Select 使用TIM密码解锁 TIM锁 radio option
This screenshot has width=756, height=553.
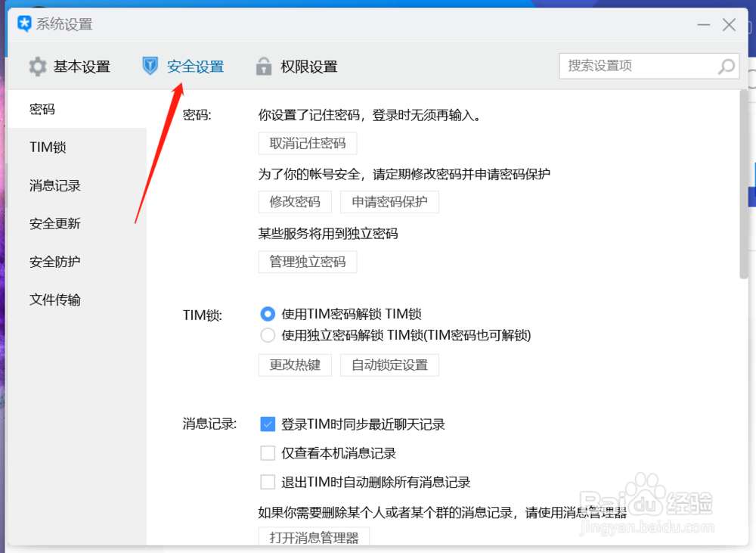tap(268, 314)
